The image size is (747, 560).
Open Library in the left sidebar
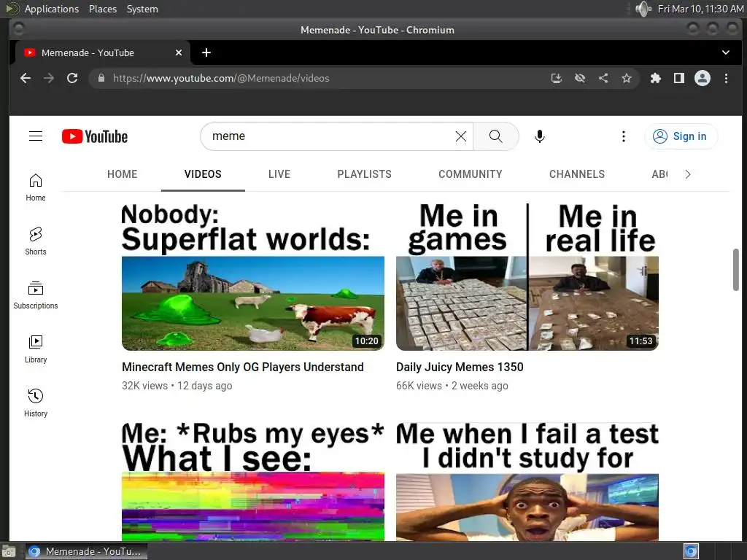click(36, 349)
